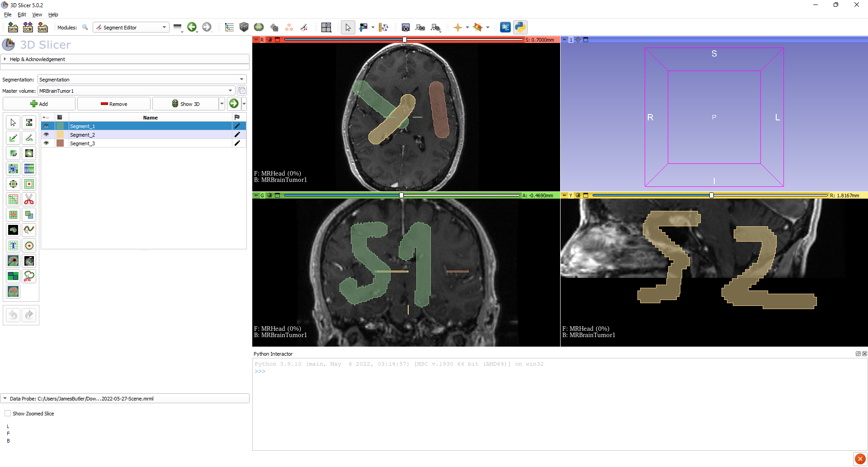
Task: Click the SAVE scene icon
Action: click(42, 28)
